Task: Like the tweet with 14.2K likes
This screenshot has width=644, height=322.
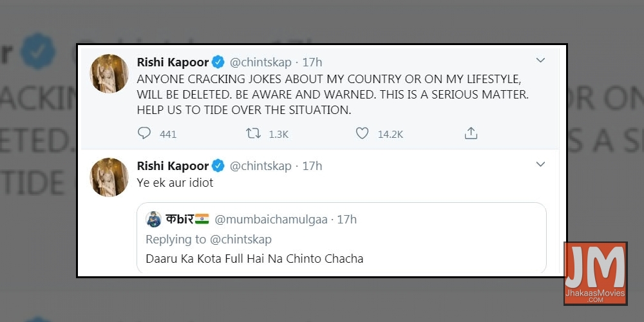Action: (x=363, y=133)
